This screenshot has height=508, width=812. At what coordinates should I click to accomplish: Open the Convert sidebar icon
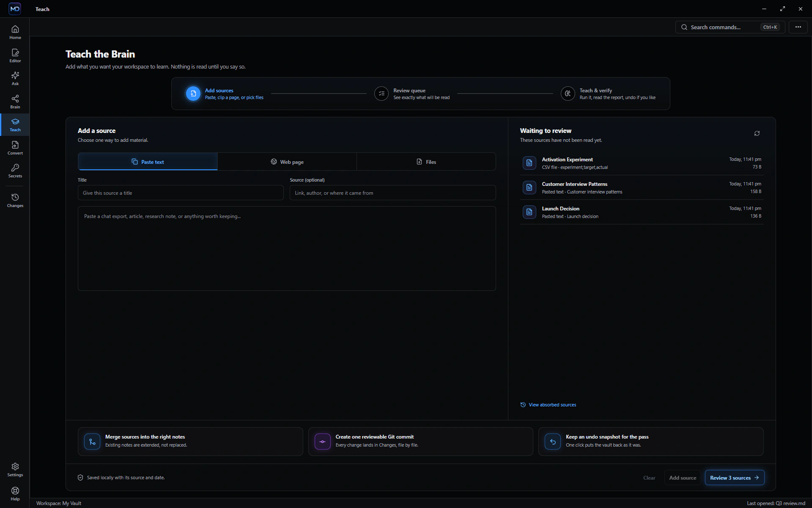[x=15, y=148]
